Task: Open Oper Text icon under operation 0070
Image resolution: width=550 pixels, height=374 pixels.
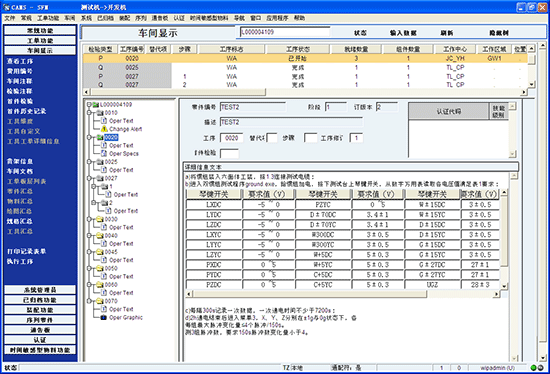Action: [104, 309]
